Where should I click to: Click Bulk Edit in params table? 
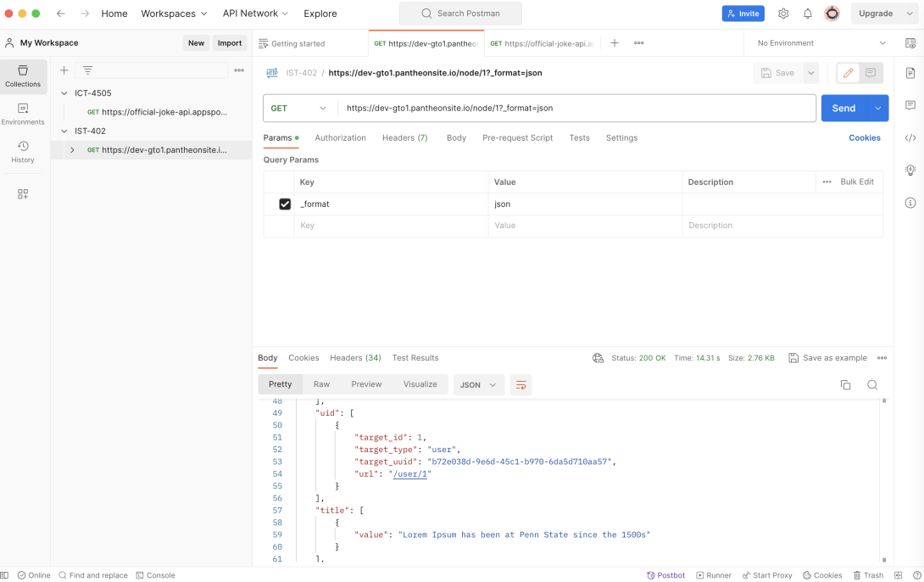point(857,182)
